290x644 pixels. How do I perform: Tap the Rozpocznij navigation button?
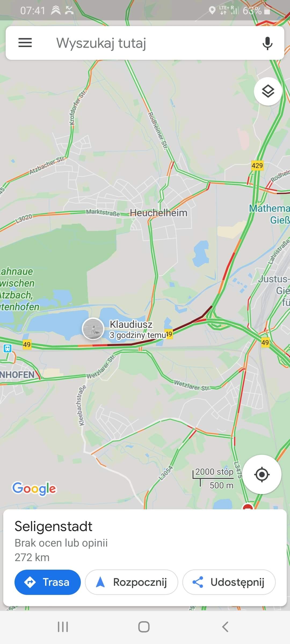(x=132, y=582)
